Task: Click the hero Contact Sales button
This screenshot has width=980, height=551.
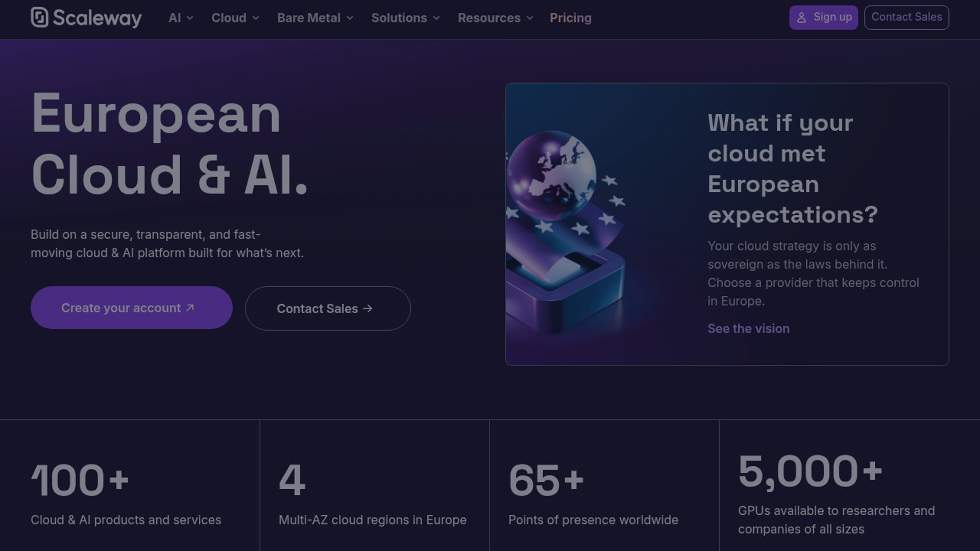Action: pyautogui.click(x=328, y=308)
